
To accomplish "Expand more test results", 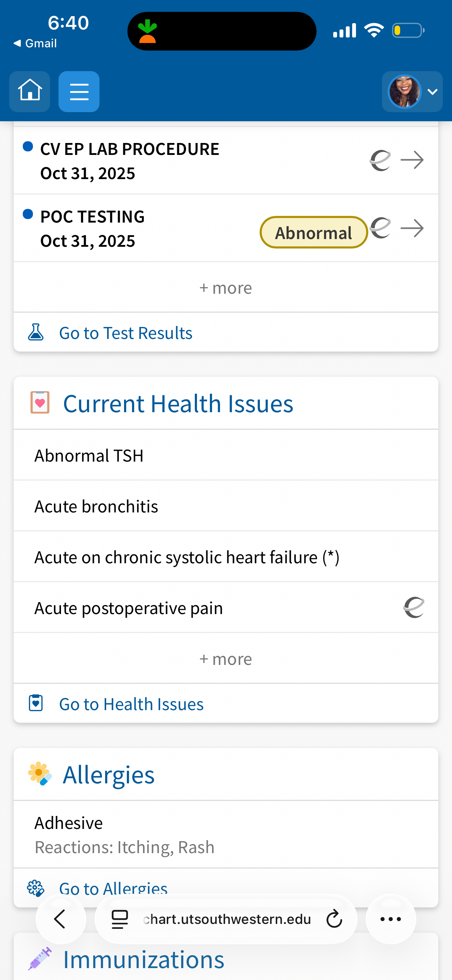I will 226,288.
